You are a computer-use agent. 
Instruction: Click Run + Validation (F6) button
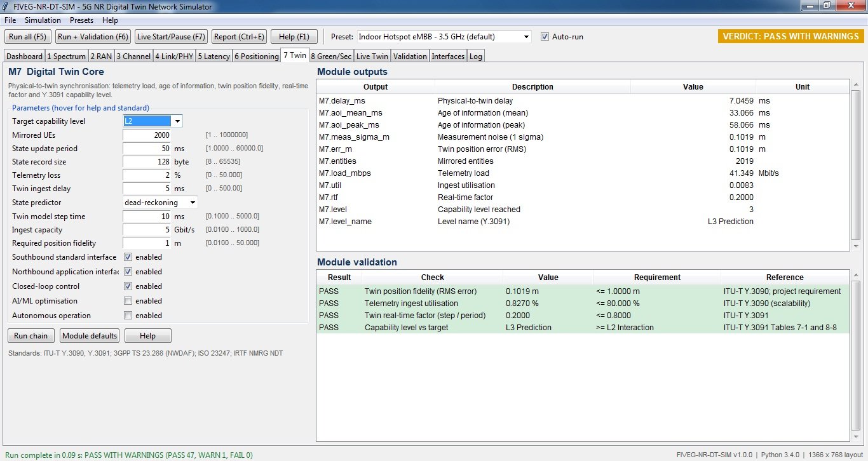[93, 37]
